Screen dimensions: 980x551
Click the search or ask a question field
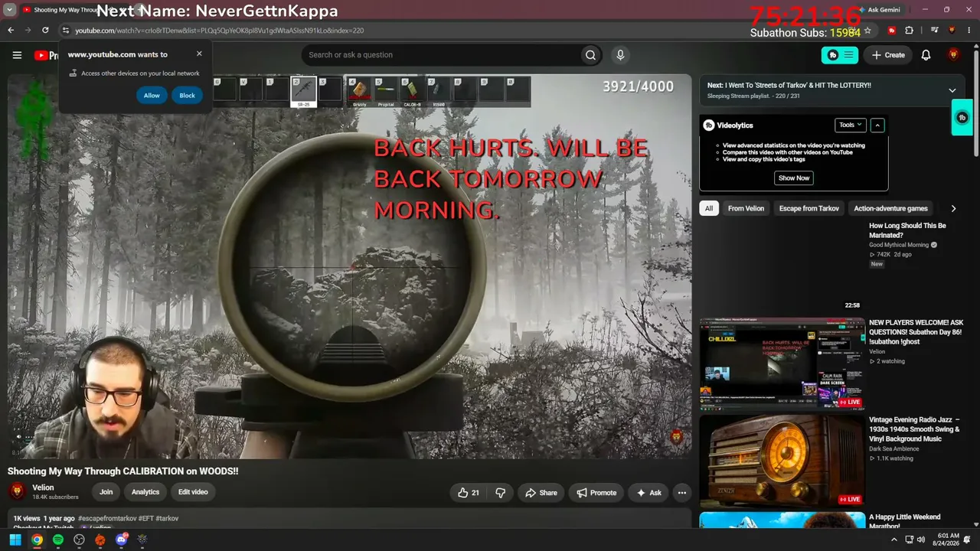[x=441, y=55]
